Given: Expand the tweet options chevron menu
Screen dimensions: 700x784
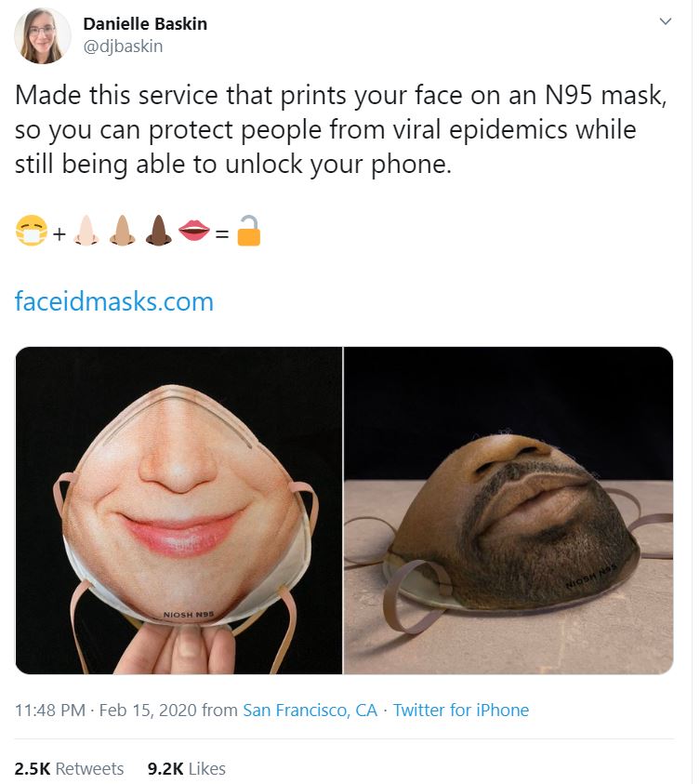Looking at the screenshot, I should 666,21.
